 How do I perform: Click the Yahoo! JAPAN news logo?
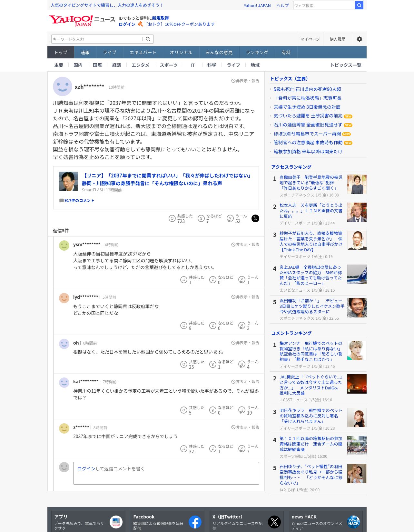pyautogui.click(x=82, y=21)
